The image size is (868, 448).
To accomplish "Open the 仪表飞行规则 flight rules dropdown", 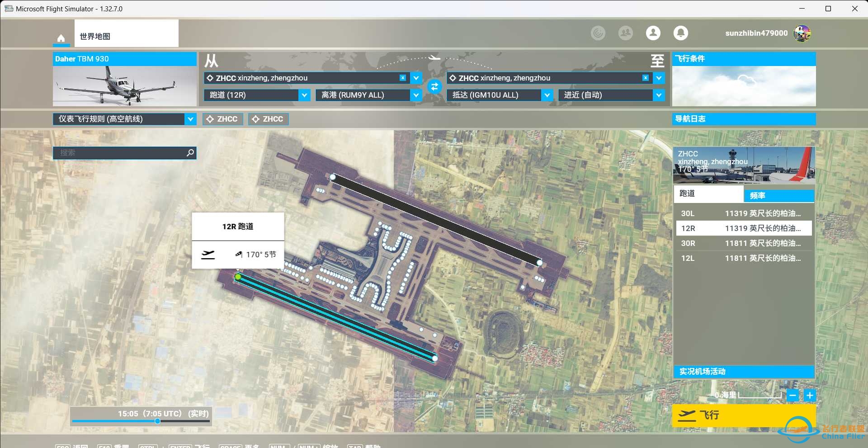I will [125, 119].
